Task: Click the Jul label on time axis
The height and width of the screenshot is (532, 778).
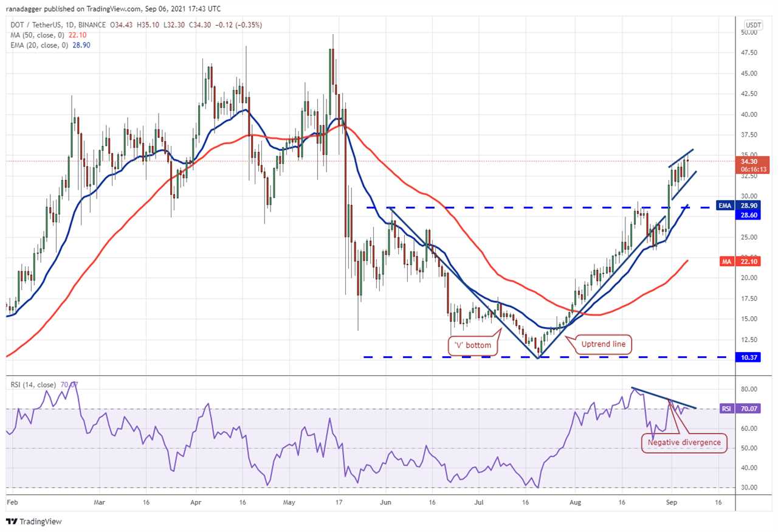Action: 479,503
